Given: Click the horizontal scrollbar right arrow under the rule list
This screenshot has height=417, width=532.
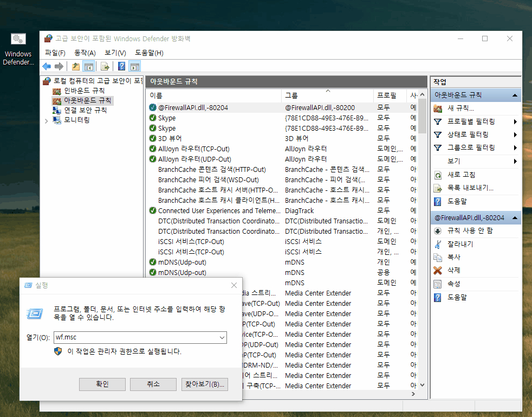Looking at the screenshot, I should click(x=413, y=394).
